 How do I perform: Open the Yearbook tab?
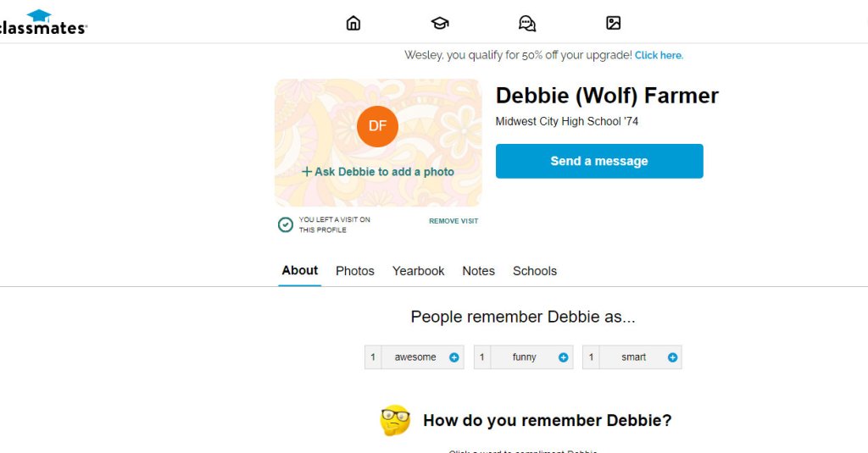(x=418, y=271)
